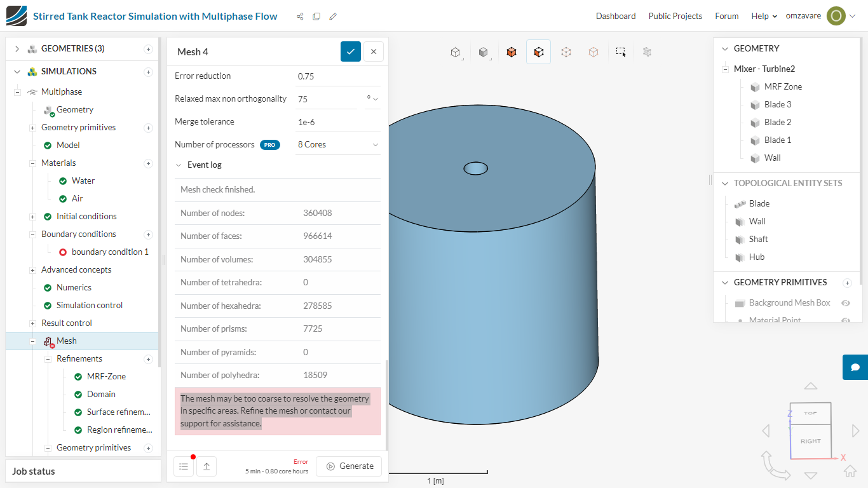Click the home view icon near orientation cube
This screenshot has height=488, width=868.
[x=850, y=471]
